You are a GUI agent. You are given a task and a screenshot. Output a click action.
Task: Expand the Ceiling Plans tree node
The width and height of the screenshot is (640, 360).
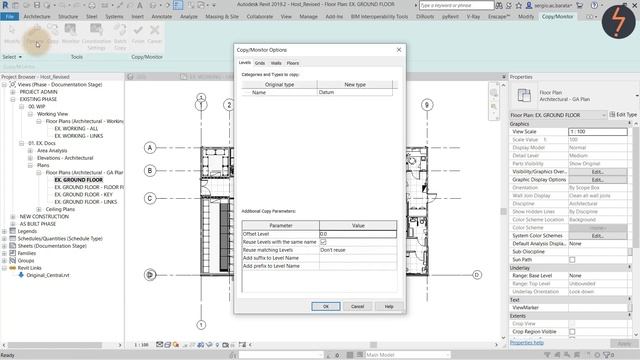[x=39, y=209]
